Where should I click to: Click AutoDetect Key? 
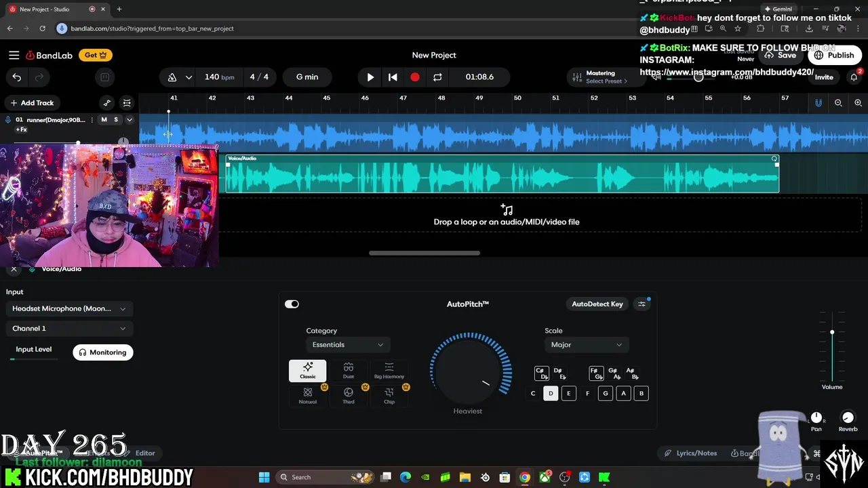click(x=597, y=304)
